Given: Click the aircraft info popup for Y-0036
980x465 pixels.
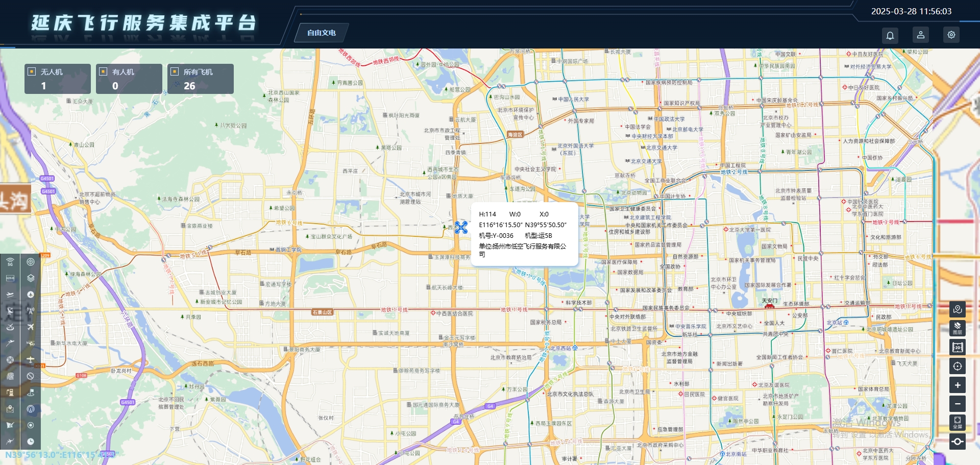Looking at the screenshot, I should (x=524, y=234).
